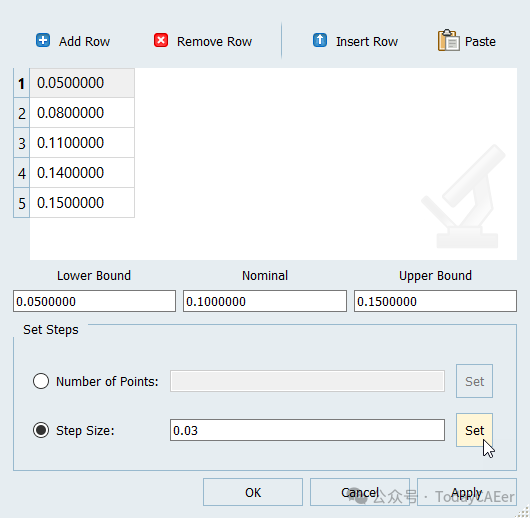This screenshot has width=530, height=518.
Task: Select table cell with value 0.0800000
Action: (x=82, y=113)
